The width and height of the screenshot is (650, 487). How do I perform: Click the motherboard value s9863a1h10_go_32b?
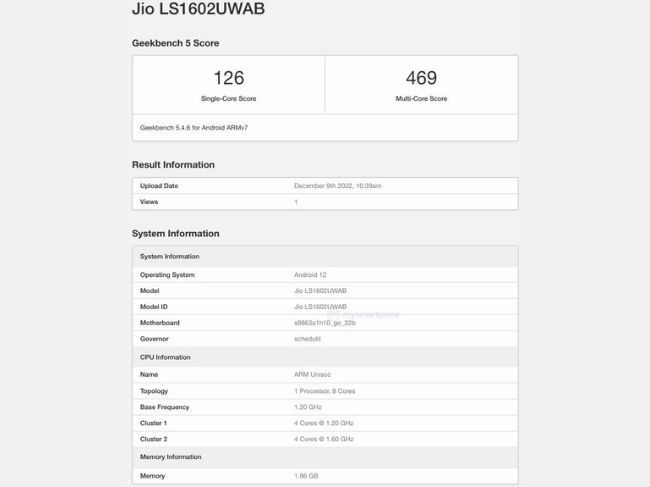(325, 323)
